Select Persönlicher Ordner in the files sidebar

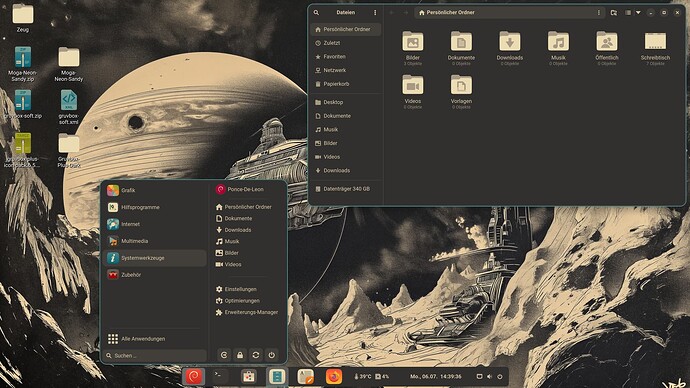tap(346, 29)
